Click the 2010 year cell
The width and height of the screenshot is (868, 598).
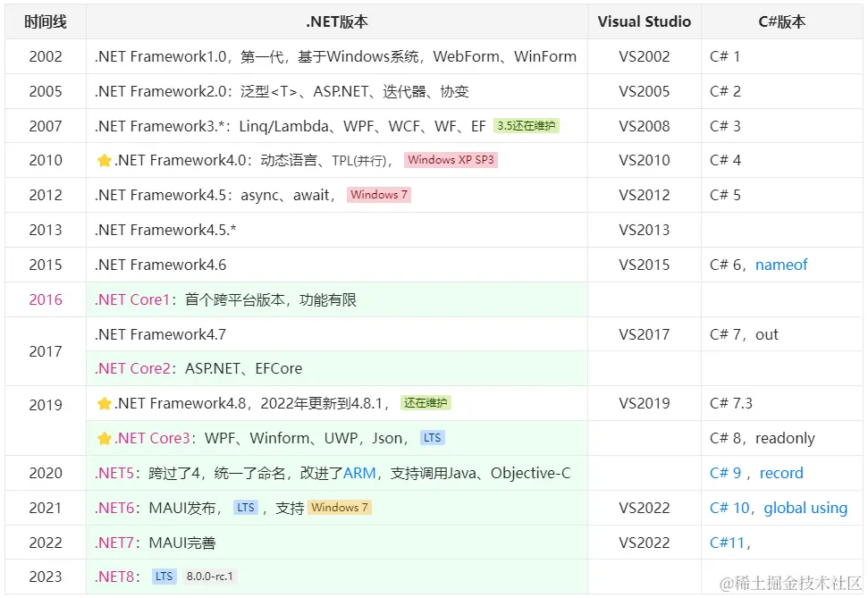(46, 161)
